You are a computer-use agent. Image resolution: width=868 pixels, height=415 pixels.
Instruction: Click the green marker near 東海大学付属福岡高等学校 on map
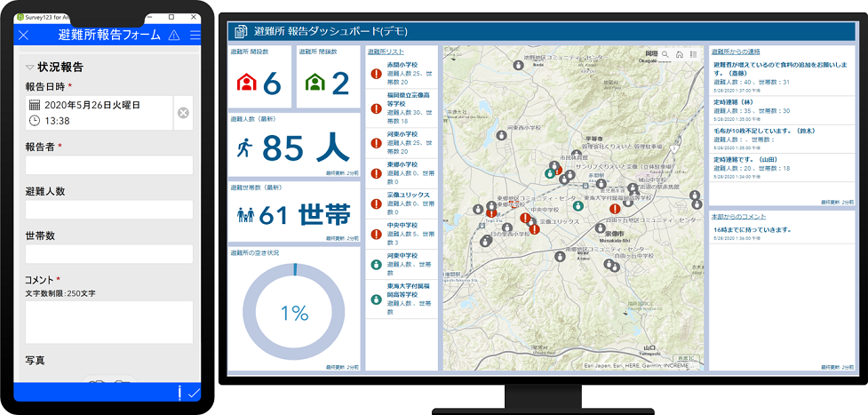point(578,206)
